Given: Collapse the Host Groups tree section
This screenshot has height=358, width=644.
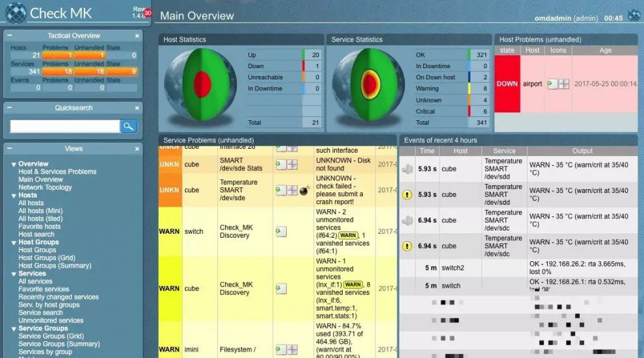Looking at the screenshot, I should [x=14, y=242].
